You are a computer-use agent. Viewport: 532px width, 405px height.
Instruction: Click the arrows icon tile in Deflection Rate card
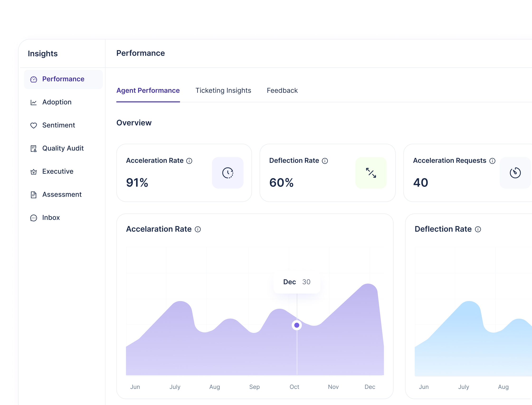click(x=371, y=173)
